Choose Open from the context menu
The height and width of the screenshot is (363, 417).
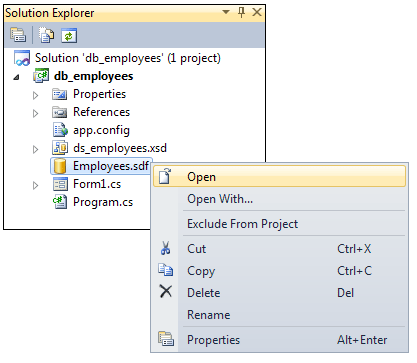coord(279,177)
